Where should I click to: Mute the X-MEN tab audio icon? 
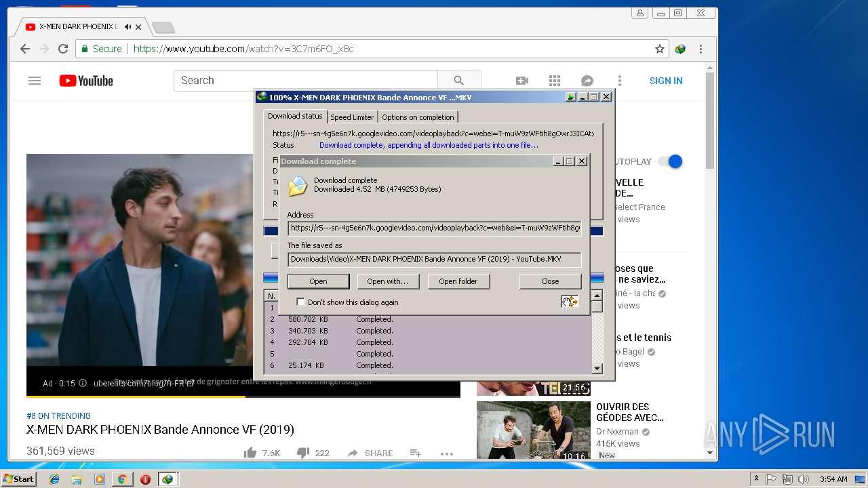coord(127,27)
